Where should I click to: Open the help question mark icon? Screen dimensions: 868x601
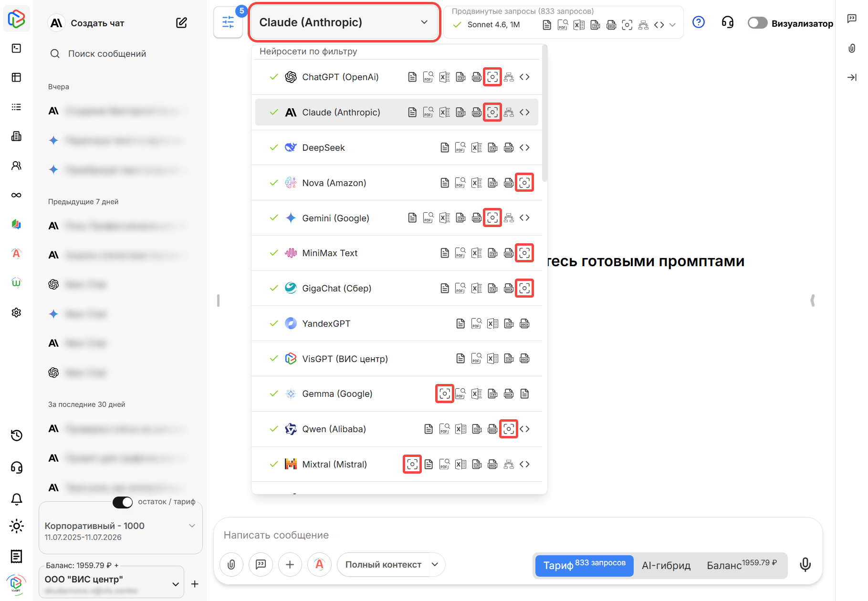[698, 22]
